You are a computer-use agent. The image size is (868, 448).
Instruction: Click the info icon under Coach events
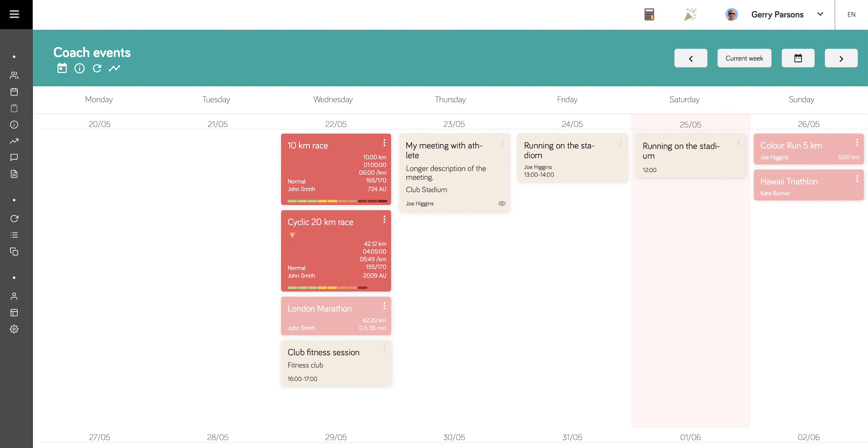click(79, 68)
